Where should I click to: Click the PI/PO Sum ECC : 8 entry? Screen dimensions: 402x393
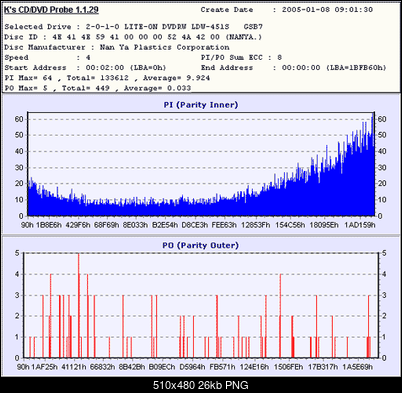[242, 58]
